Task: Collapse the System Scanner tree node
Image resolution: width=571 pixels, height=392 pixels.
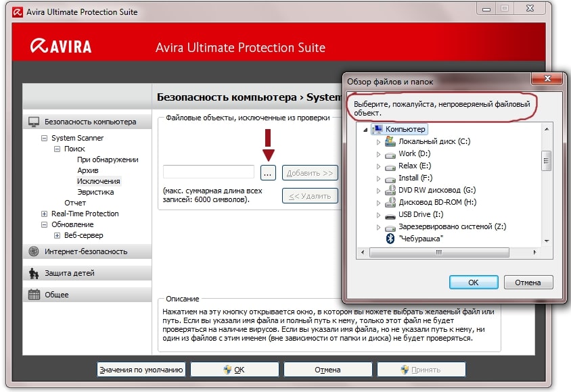Action: (45, 138)
